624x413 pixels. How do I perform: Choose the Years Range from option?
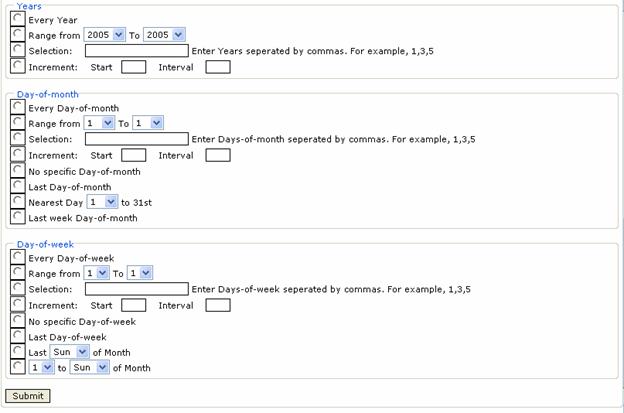[x=18, y=34]
